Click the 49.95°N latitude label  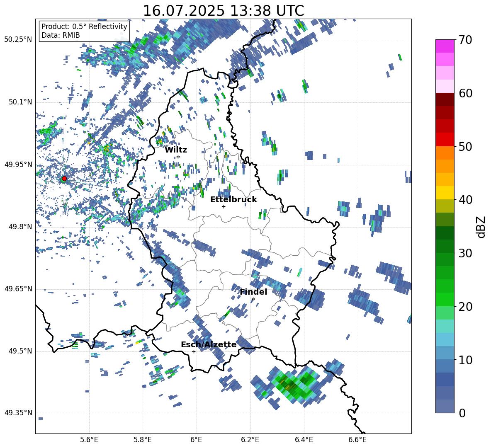pyautogui.click(x=19, y=165)
